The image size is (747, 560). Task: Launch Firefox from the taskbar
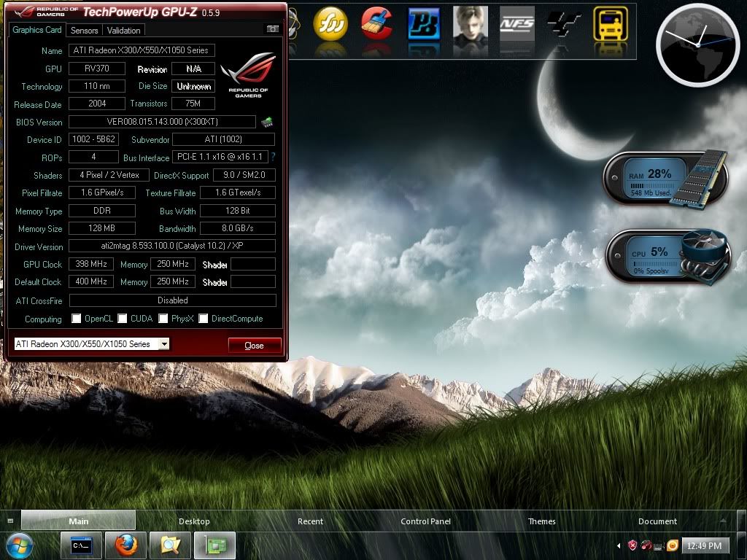125,545
